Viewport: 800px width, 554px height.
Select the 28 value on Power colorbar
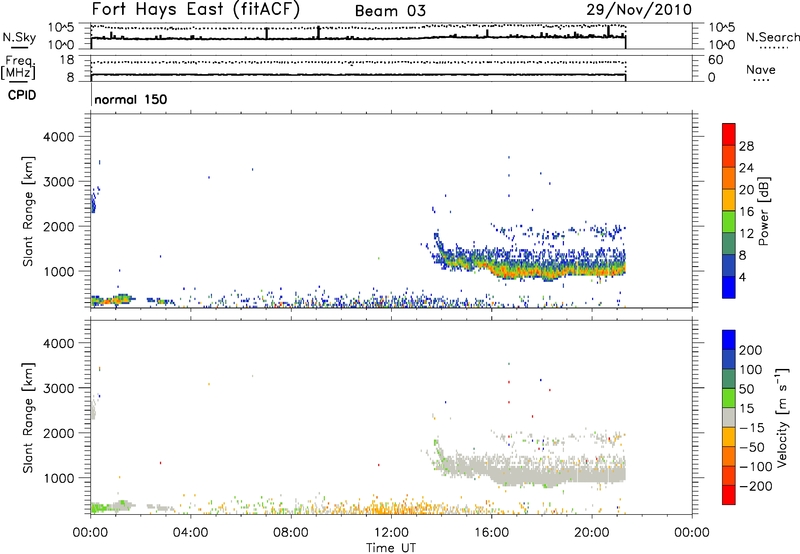click(x=746, y=146)
